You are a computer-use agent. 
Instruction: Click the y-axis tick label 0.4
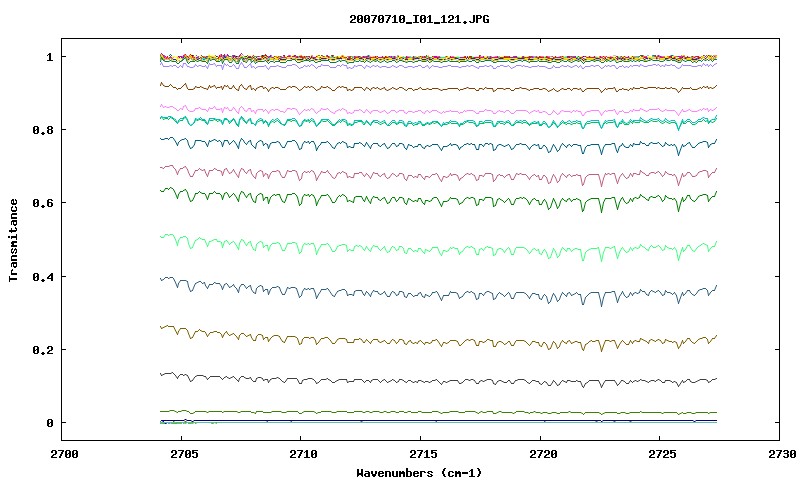pos(43,276)
